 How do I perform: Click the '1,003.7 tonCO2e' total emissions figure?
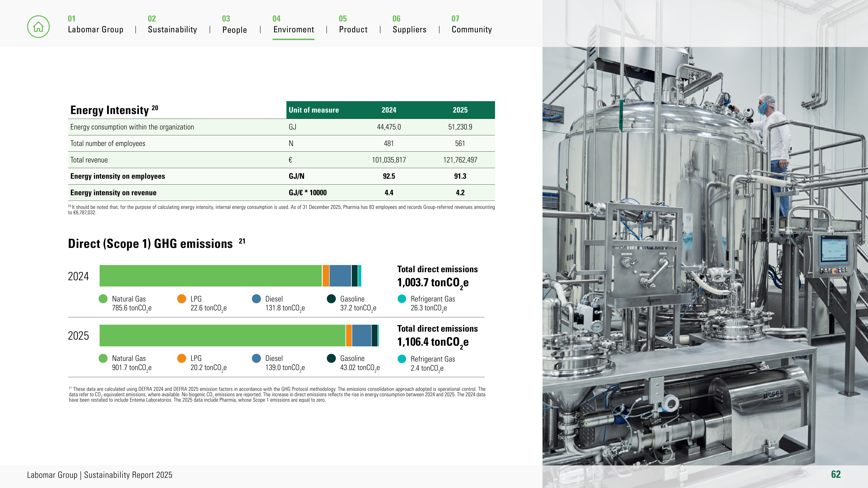pos(433,283)
